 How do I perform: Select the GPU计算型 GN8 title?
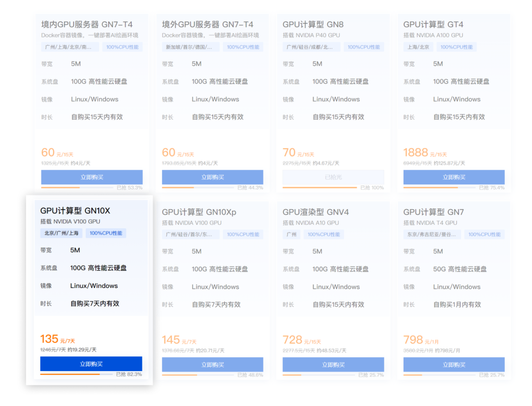pyautogui.click(x=313, y=25)
